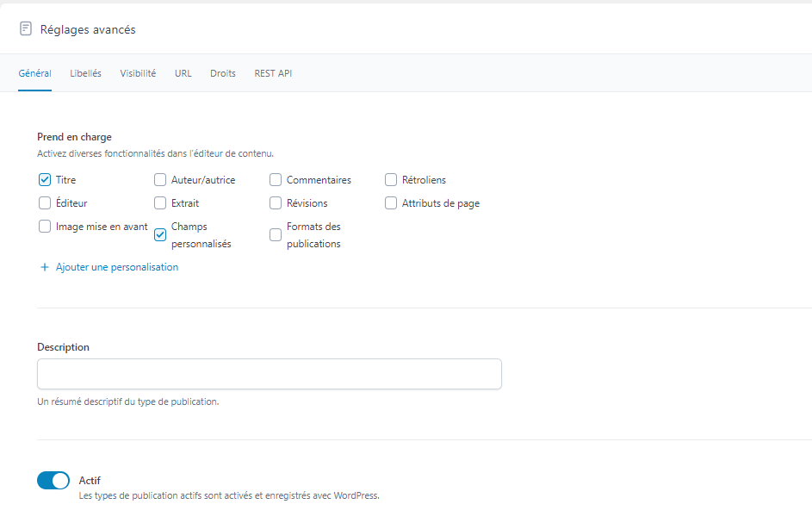Image resolution: width=812 pixels, height=529 pixels.
Task: Enable the Commentaires checkbox
Action: click(x=276, y=180)
